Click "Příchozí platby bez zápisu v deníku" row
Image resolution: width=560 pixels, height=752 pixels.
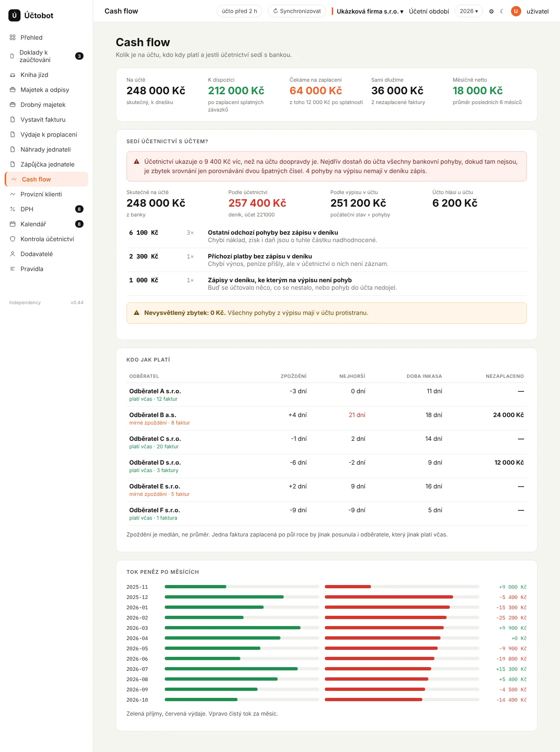coord(327,260)
